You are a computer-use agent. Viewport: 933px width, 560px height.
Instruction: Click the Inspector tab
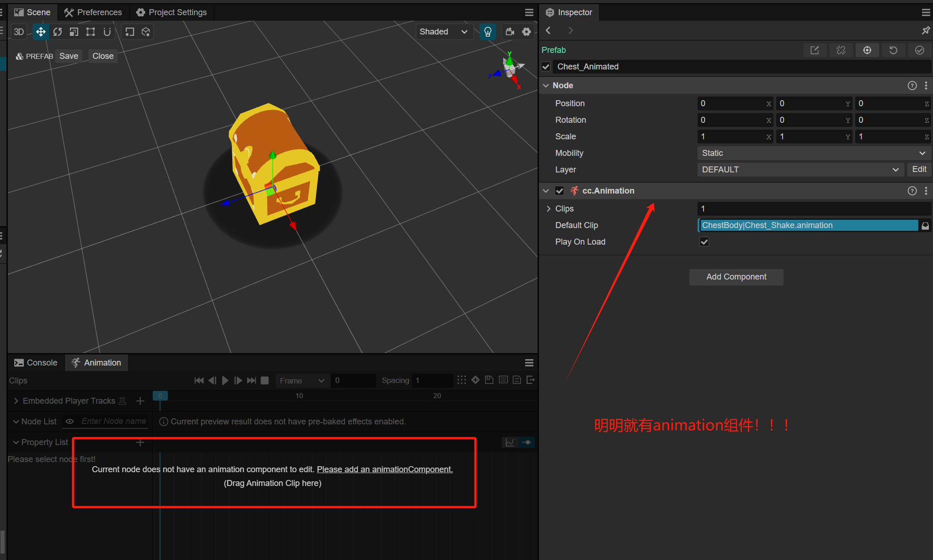pyautogui.click(x=569, y=12)
